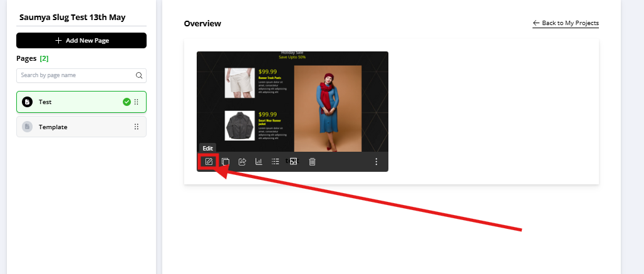Open the list view icon on card toolbar

coord(276,161)
